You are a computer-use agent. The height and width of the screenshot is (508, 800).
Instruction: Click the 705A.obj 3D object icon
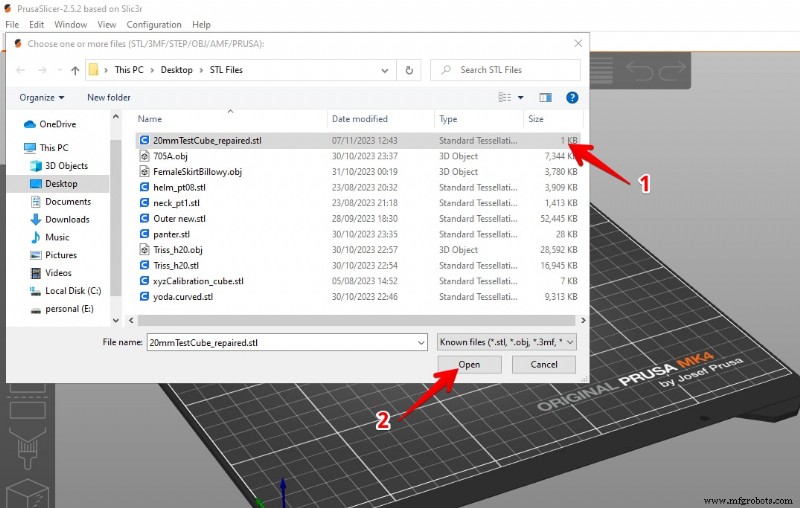tap(144, 156)
